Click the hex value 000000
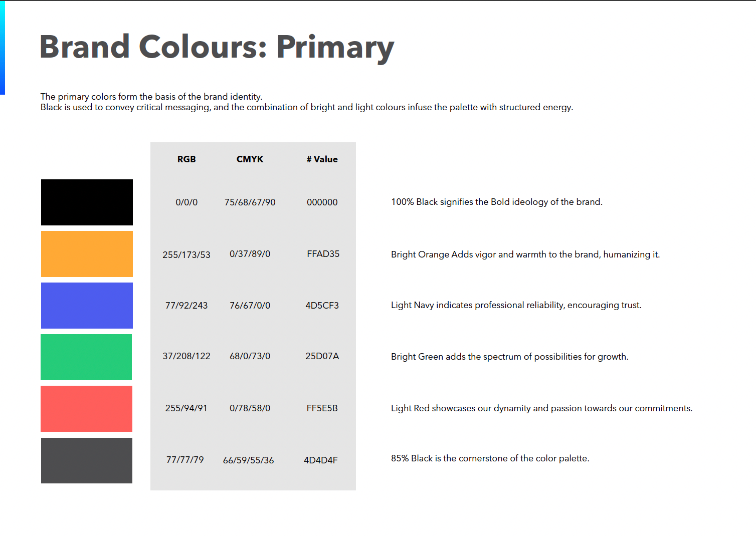 [322, 202]
